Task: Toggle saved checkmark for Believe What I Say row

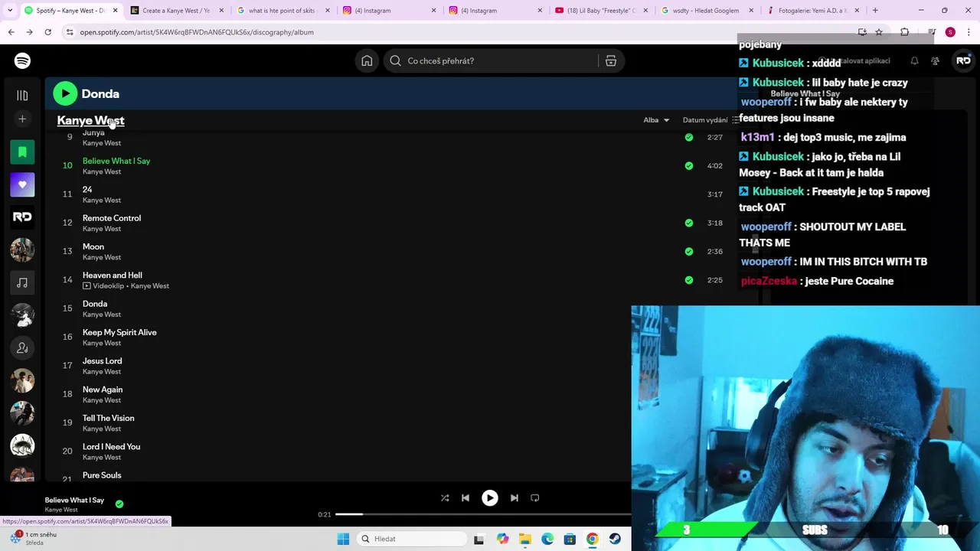Action: click(689, 165)
